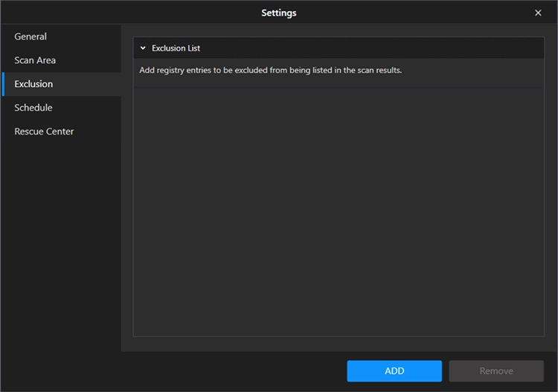Viewport: 558px width, 392px height.
Task: Select the Exclusion sidebar item
Action: [61, 84]
